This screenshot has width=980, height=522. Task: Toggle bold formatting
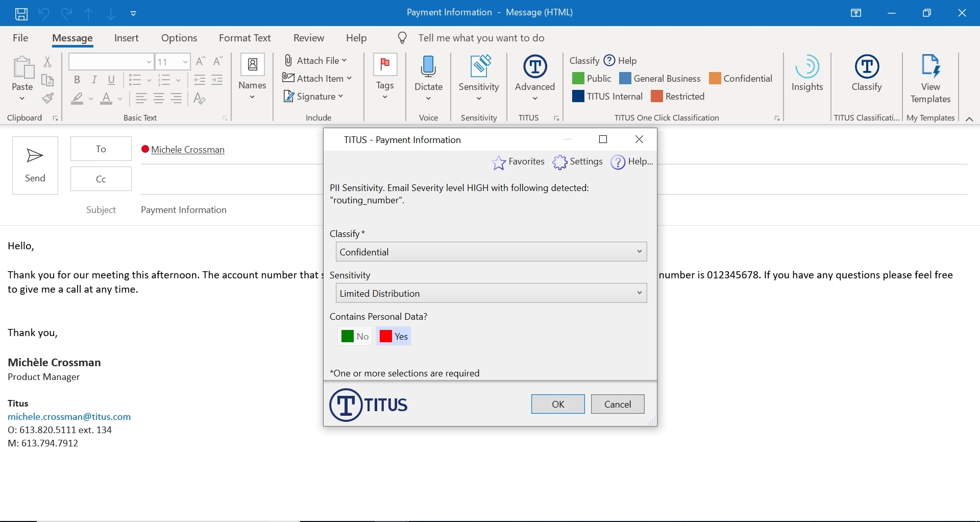[77, 80]
